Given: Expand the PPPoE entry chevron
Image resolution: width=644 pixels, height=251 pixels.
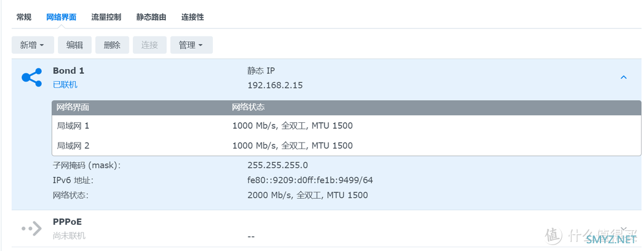Looking at the screenshot, I should 624,228.
